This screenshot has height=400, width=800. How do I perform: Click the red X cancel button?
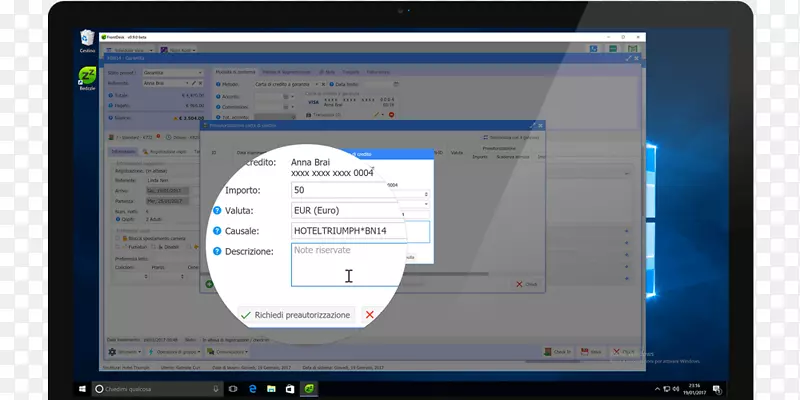[370, 314]
